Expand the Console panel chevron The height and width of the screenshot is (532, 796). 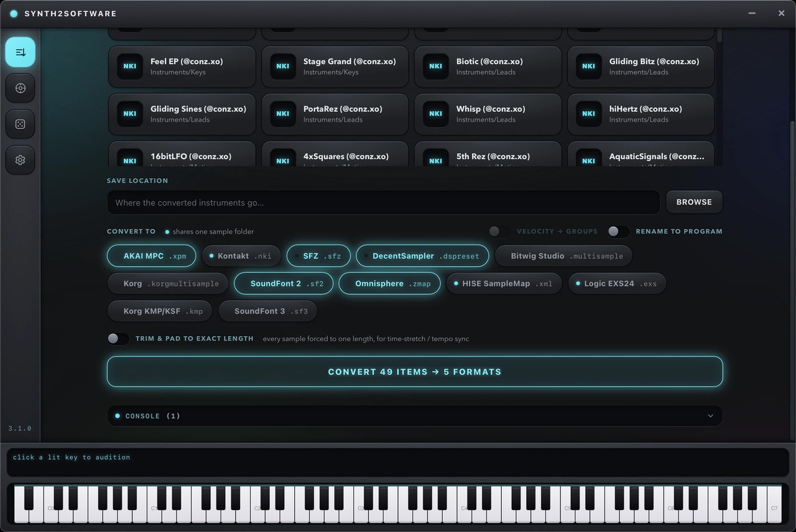[710, 416]
